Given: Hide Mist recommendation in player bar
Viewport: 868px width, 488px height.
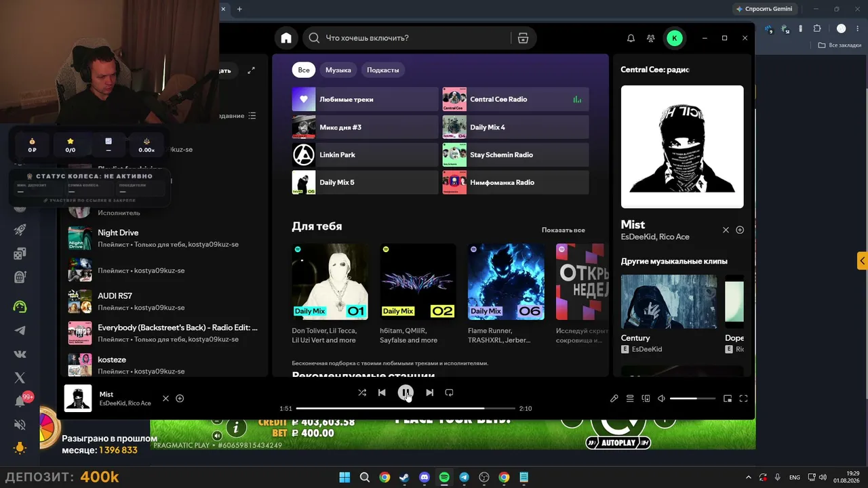Looking at the screenshot, I should coord(165,399).
